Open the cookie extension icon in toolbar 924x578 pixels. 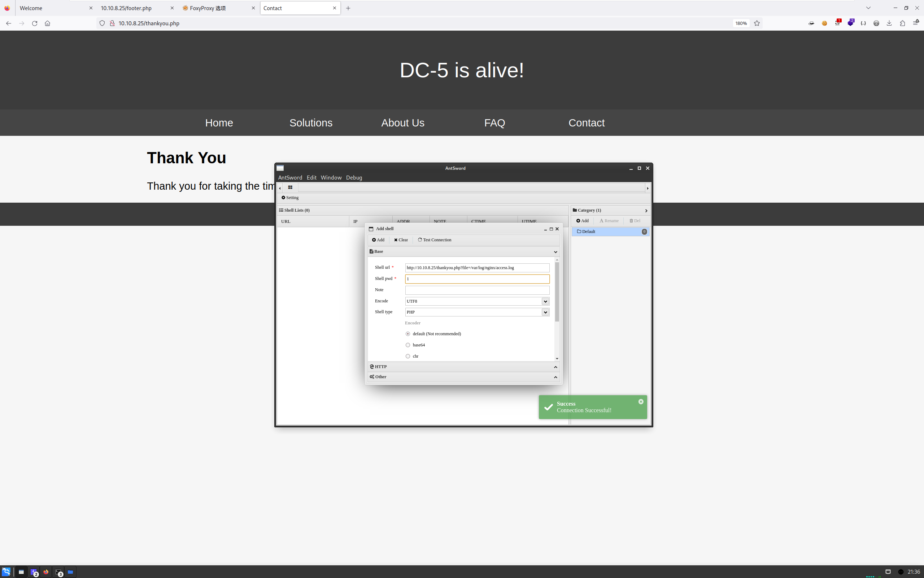(824, 23)
